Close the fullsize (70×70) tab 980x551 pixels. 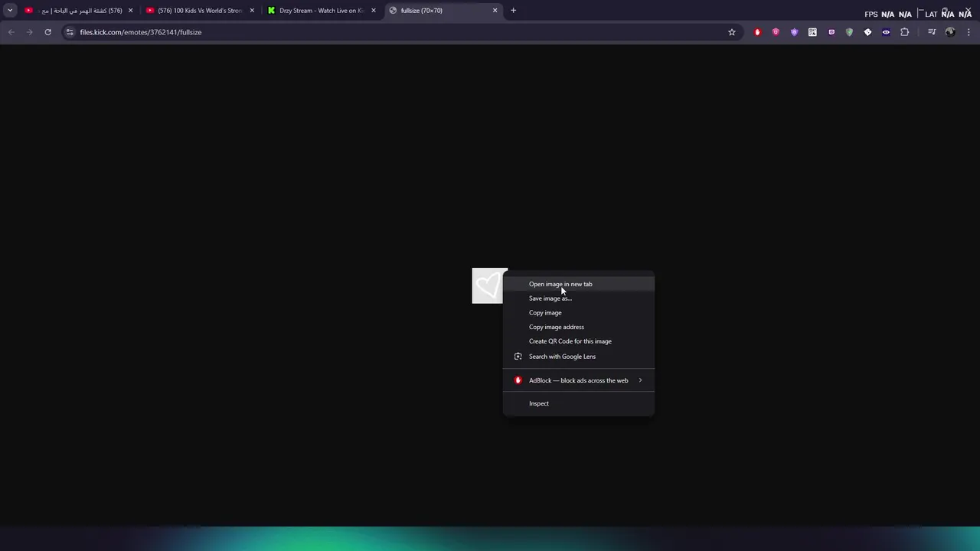(x=495, y=11)
